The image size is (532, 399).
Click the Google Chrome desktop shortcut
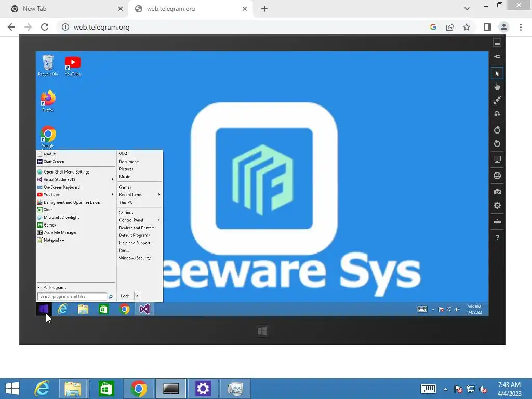click(x=48, y=137)
